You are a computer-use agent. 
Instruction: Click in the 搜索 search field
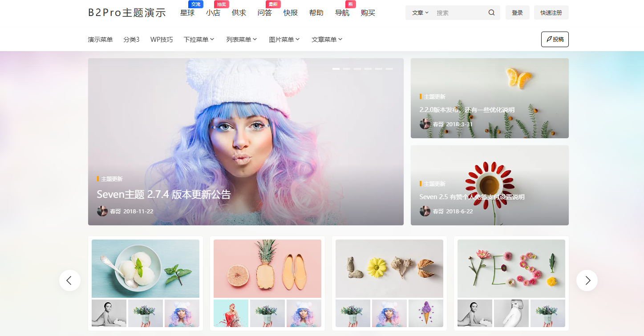[459, 13]
